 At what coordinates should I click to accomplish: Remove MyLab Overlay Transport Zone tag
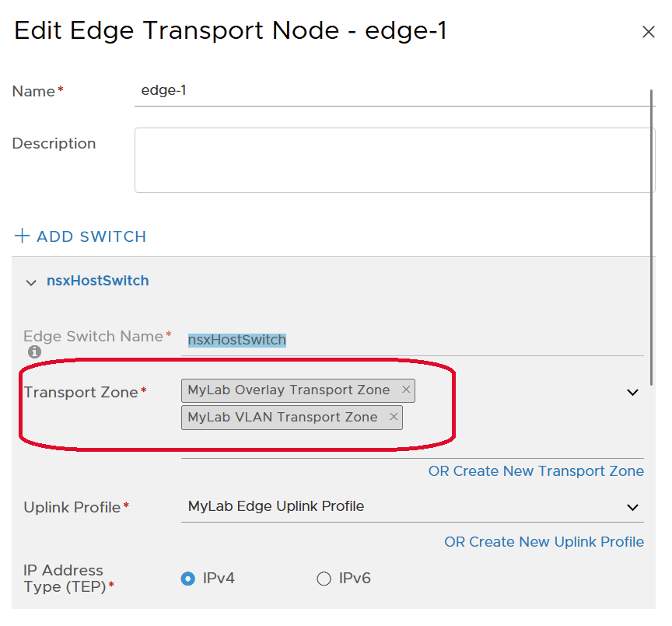coord(406,390)
